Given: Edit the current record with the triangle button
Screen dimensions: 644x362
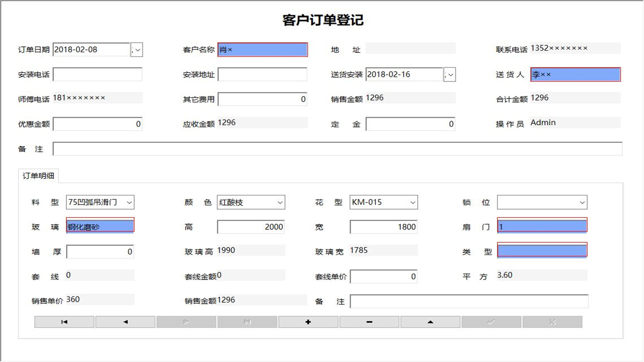Looking at the screenshot, I should click(x=430, y=321).
